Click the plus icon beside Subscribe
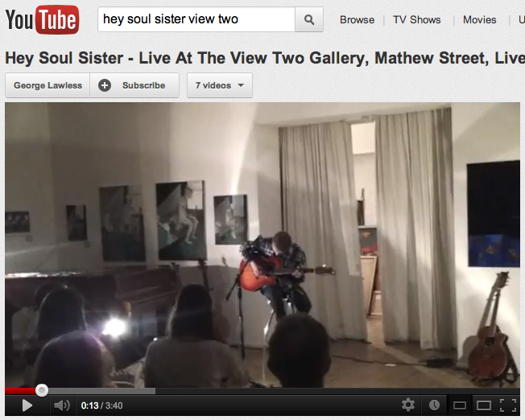Image resolution: width=525 pixels, height=420 pixels. point(105,85)
